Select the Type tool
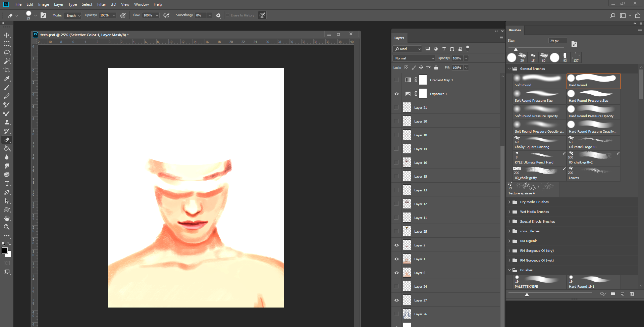Screen dimensions: 644x327 pos(7,183)
